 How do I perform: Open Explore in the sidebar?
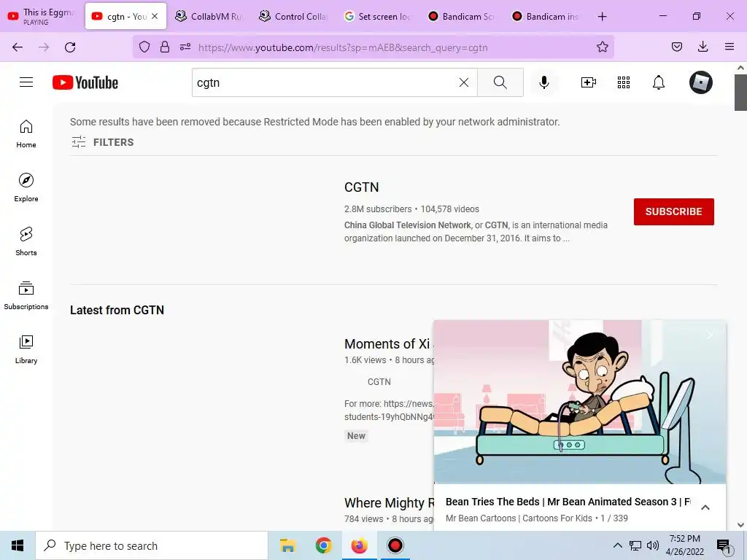[26, 187]
